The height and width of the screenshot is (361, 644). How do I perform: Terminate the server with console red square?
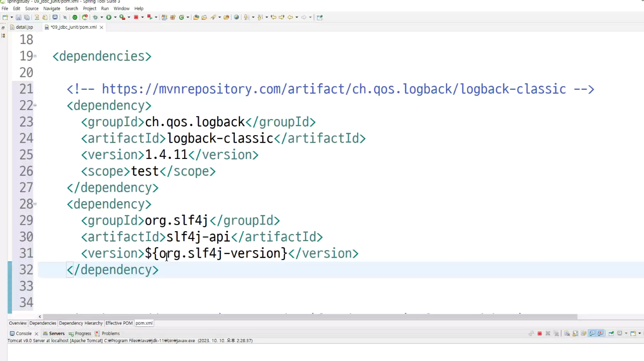(539, 334)
